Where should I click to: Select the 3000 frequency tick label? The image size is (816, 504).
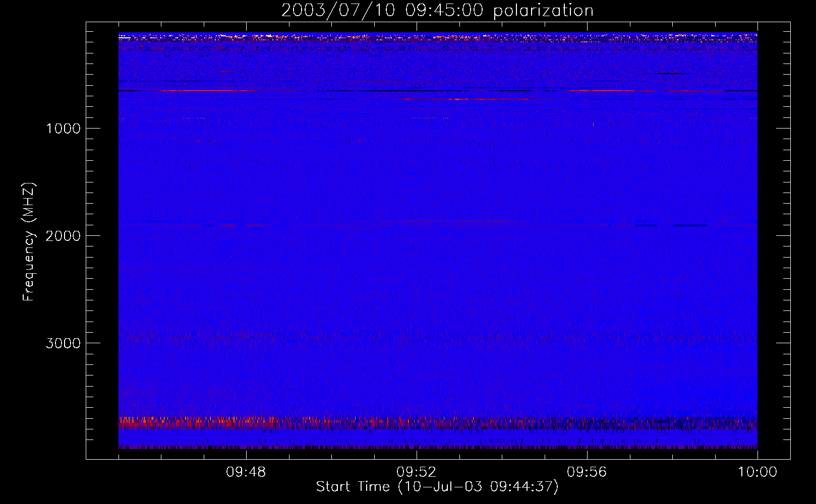(x=63, y=343)
